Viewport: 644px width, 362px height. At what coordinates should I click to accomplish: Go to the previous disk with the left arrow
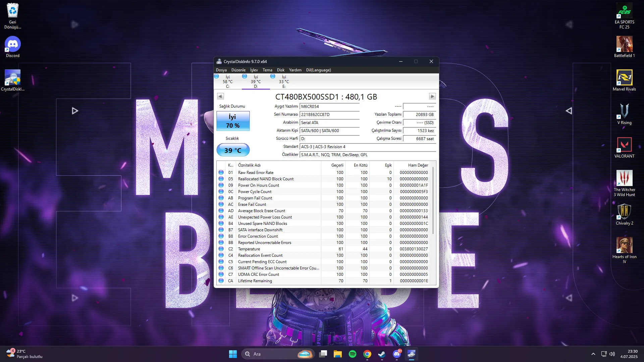click(220, 97)
